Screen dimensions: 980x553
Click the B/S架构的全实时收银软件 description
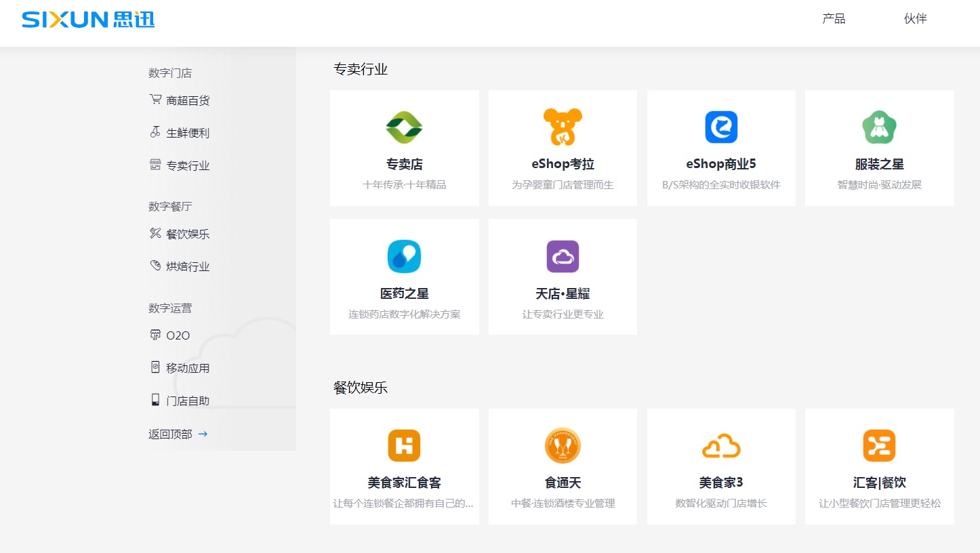pos(721,184)
